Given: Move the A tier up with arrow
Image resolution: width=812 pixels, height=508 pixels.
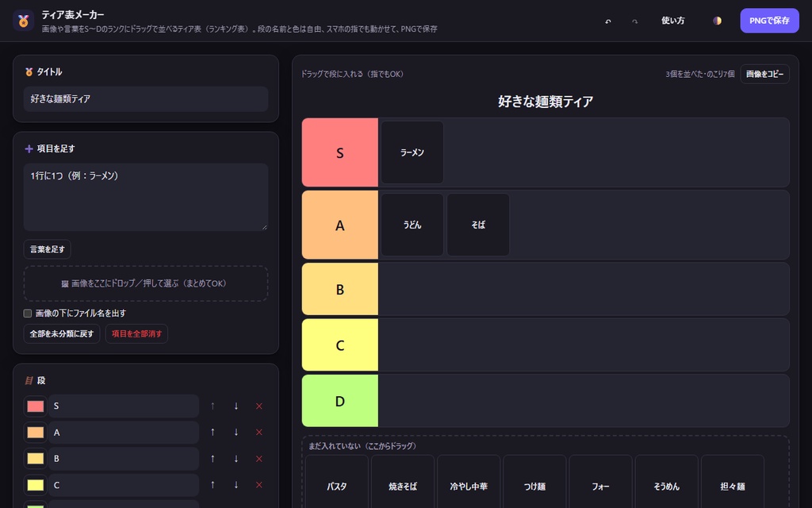Looking at the screenshot, I should [213, 433].
